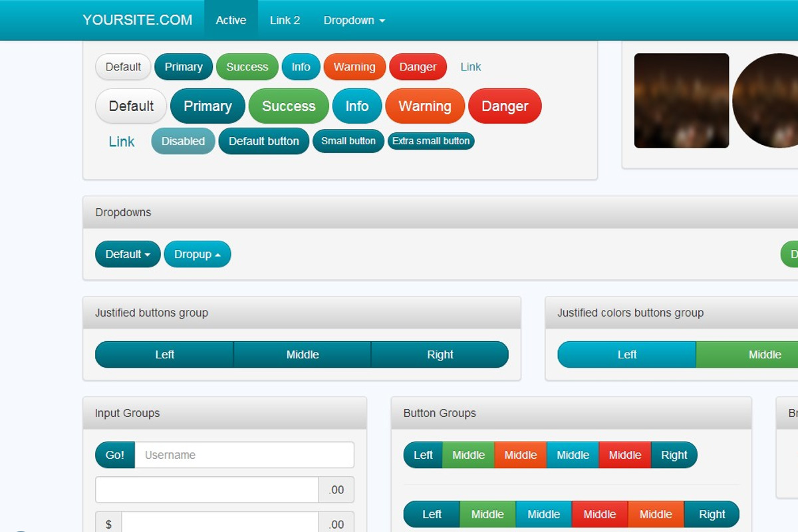The width and height of the screenshot is (798, 532).
Task: Click the Extra small button
Action: [x=431, y=140]
